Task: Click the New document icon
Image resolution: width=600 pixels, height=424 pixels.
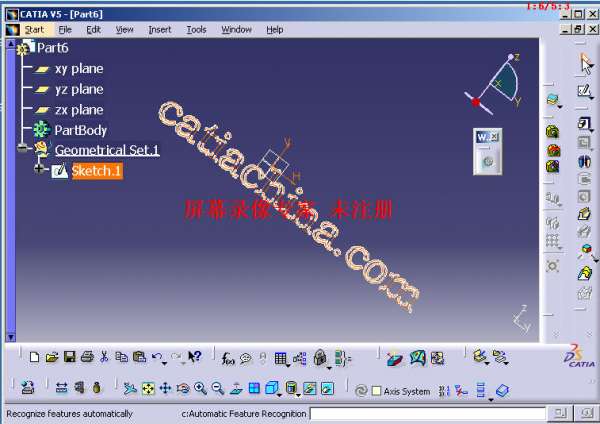Action: pyautogui.click(x=34, y=357)
